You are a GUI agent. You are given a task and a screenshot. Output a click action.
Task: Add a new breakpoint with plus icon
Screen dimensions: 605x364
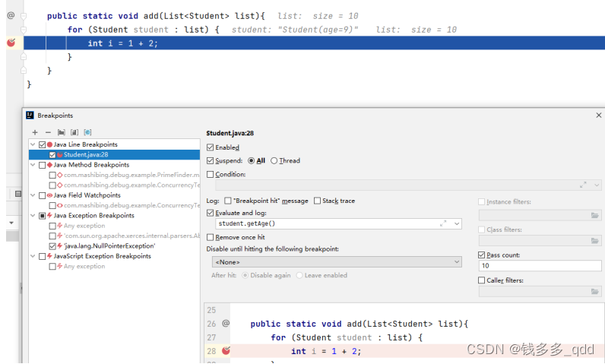click(35, 132)
